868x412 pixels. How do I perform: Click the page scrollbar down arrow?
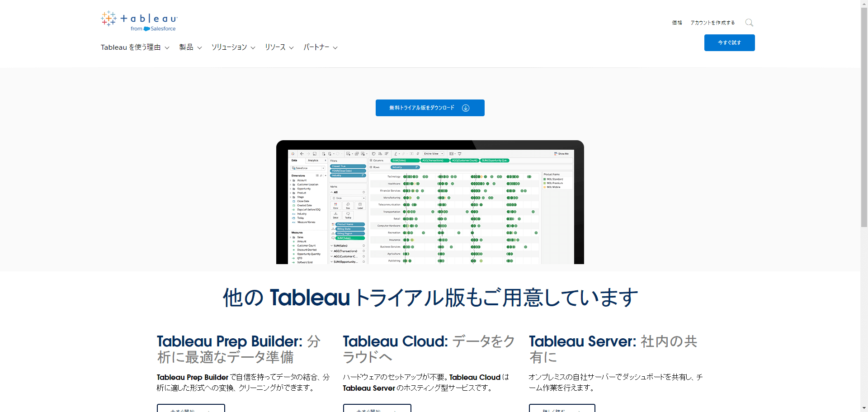click(864, 408)
